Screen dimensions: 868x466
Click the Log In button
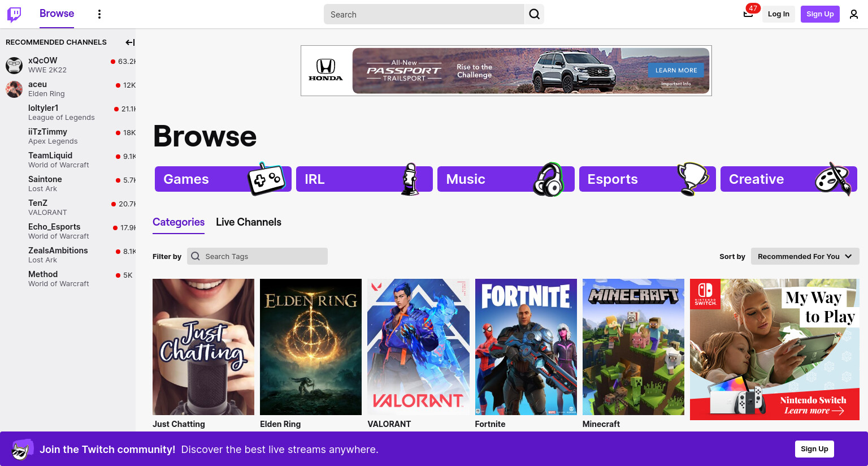click(x=778, y=14)
